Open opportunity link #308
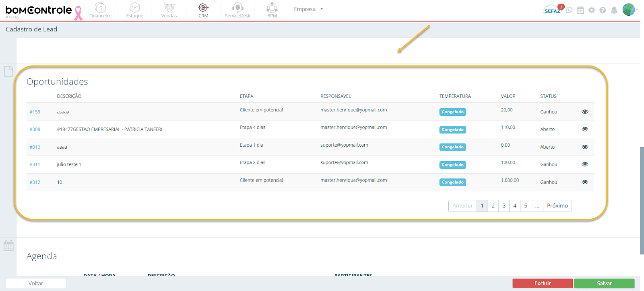The height and width of the screenshot is (291, 644). (35, 129)
